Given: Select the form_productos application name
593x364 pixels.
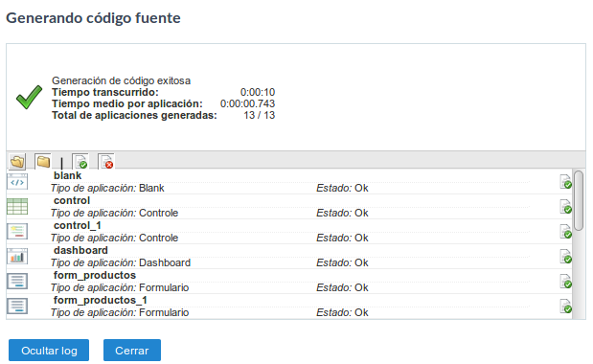Looking at the screenshot, I should click(95, 276).
